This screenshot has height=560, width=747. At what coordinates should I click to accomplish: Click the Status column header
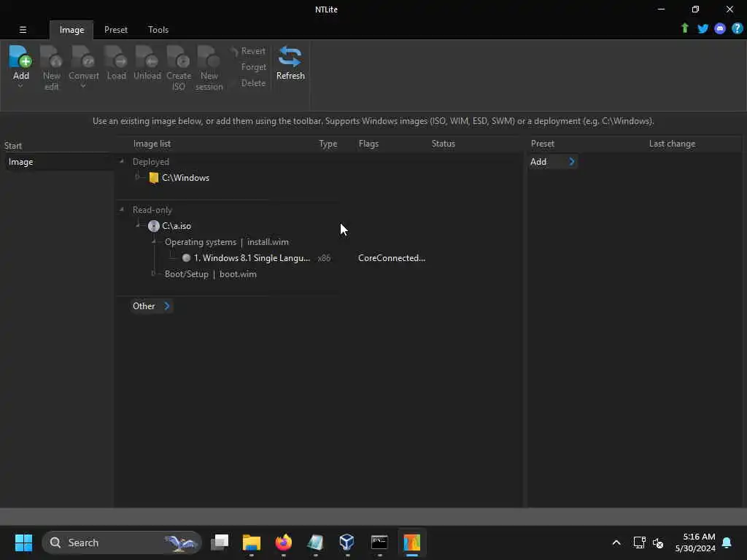click(x=443, y=144)
